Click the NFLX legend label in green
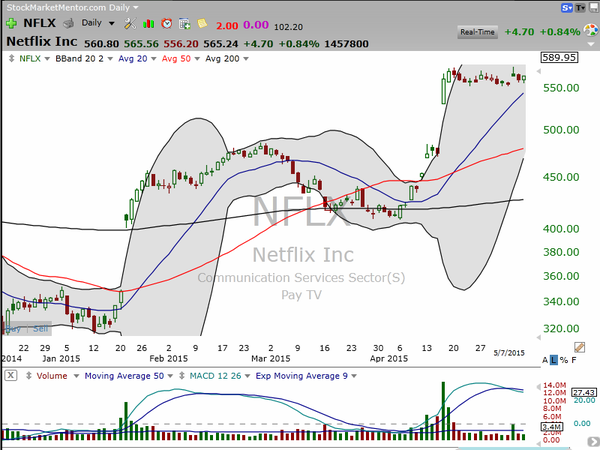This screenshot has height=450, width=600. 30,59
